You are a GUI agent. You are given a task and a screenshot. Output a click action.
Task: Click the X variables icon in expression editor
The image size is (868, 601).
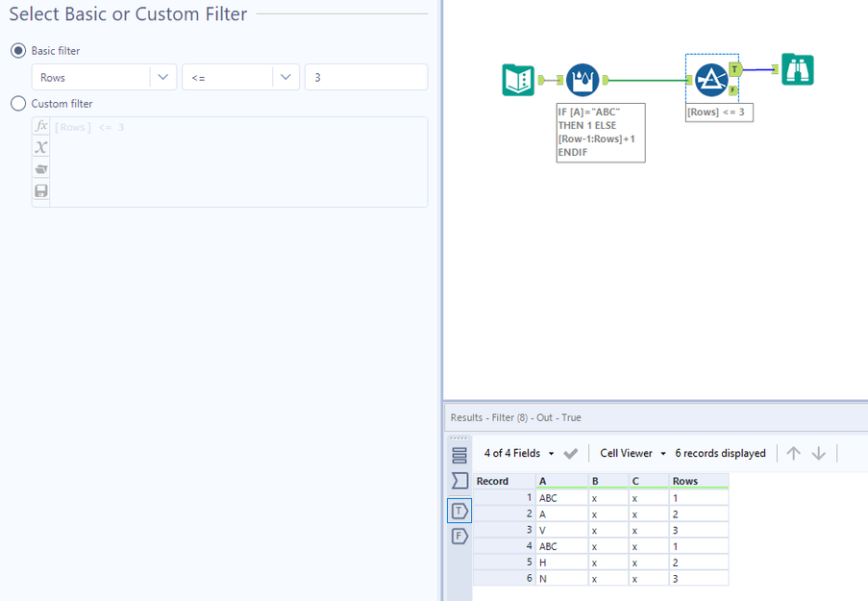click(41, 147)
